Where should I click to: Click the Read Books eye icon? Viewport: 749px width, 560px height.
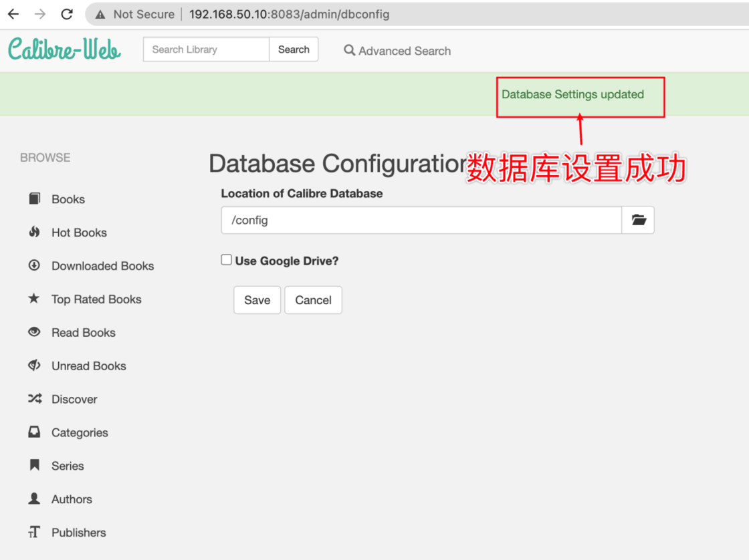[35, 332]
